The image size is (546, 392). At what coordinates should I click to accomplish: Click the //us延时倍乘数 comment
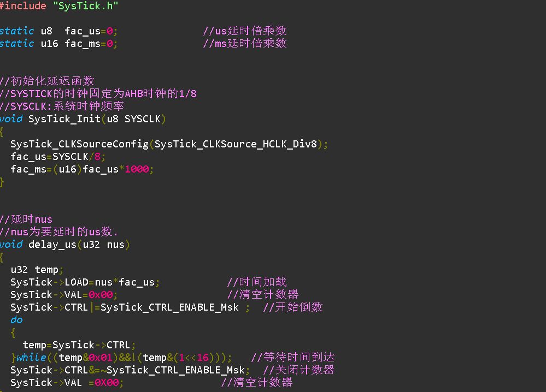pyautogui.click(x=245, y=31)
